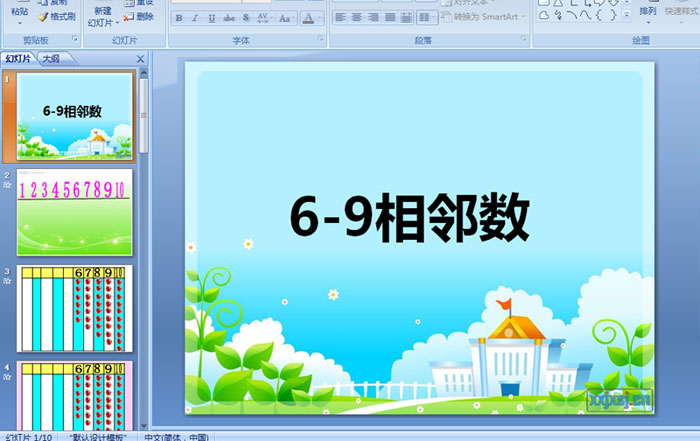Open 转换为 SmartArt menu
Screen dimensions: 700x441
pos(483,17)
